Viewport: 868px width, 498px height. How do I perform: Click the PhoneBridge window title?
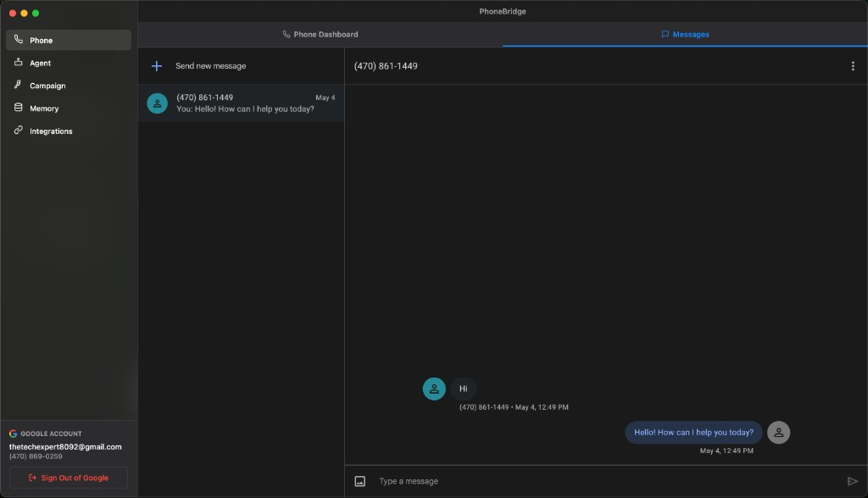(x=503, y=11)
